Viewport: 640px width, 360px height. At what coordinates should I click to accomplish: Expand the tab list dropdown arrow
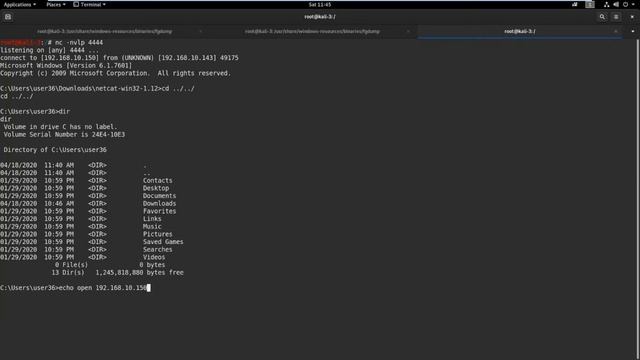tap(633, 31)
